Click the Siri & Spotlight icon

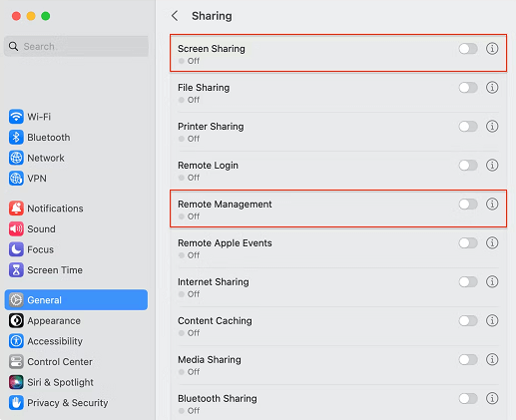[16, 382]
